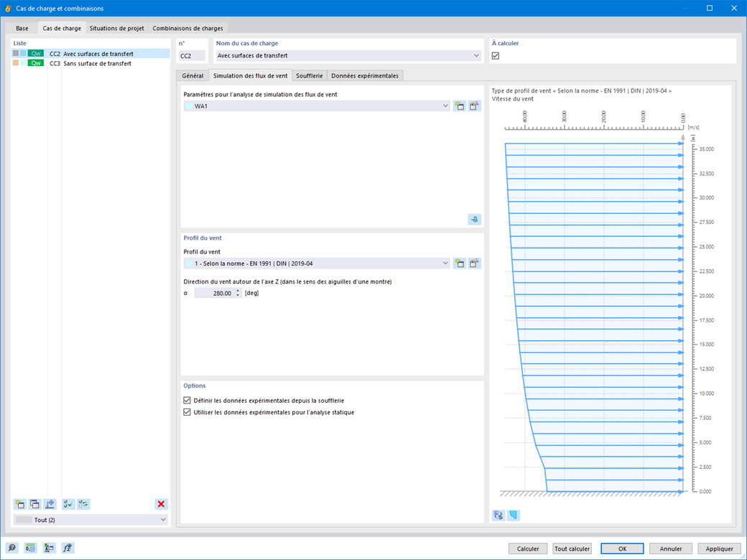This screenshot has height=560, width=747.
Task: Delete the selected load case with red X
Action: click(x=161, y=504)
